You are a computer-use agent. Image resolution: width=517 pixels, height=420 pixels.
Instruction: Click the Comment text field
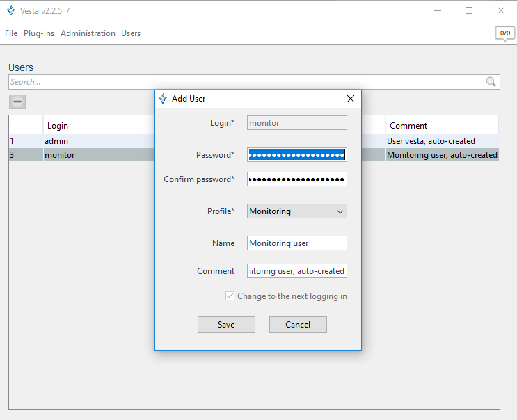click(296, 271)
